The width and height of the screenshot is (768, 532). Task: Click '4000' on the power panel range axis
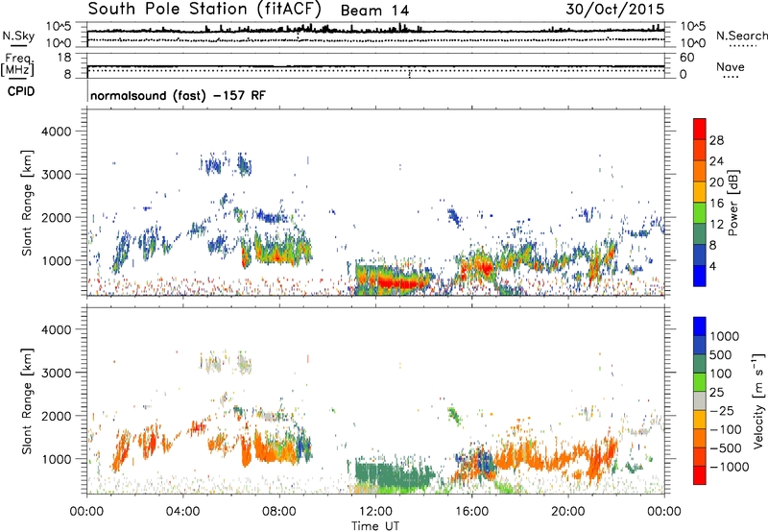tap(56, 132)
